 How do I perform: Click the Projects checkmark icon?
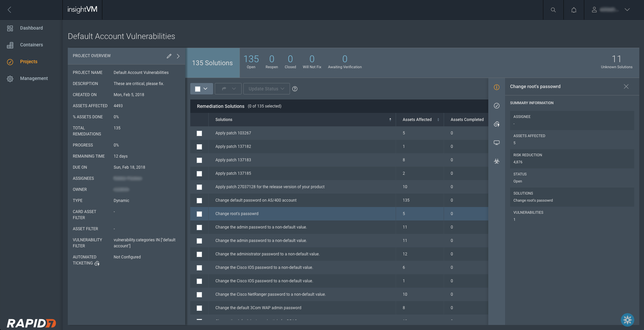[10, 62]
